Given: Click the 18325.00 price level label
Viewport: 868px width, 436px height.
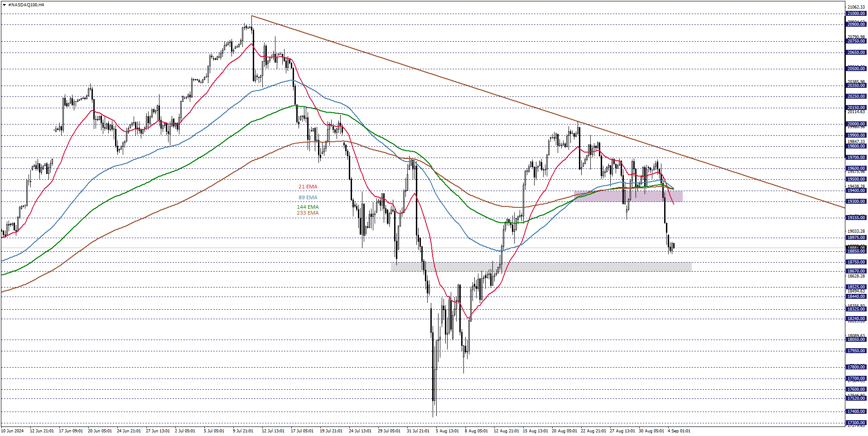Looking at the screenshot, I should (856, 309).
